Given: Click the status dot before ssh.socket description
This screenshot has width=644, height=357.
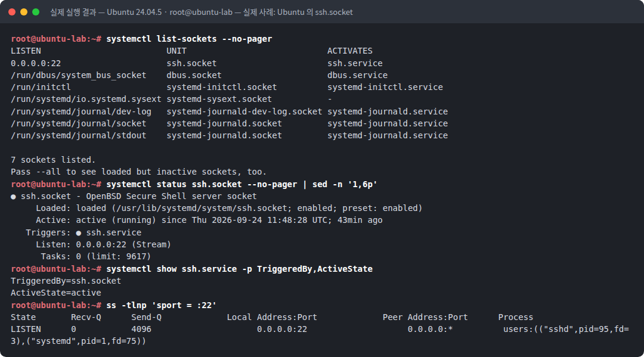Looking at the screenshot, I should point(13,197).
